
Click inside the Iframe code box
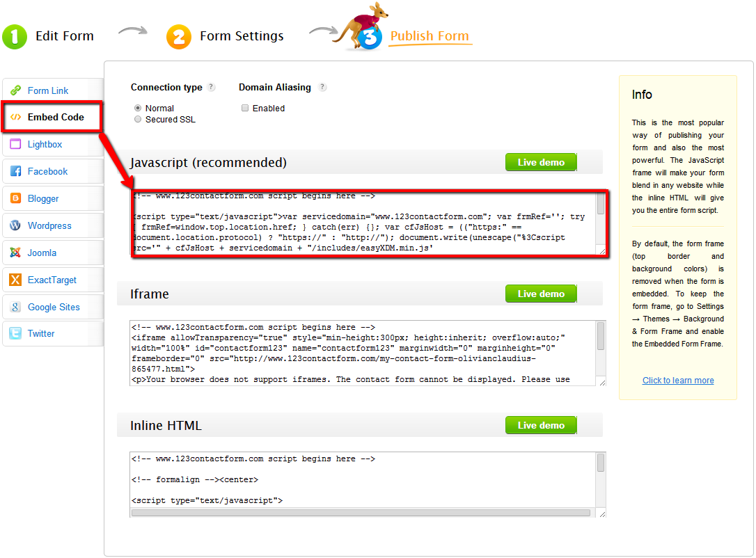pos(363,353)
